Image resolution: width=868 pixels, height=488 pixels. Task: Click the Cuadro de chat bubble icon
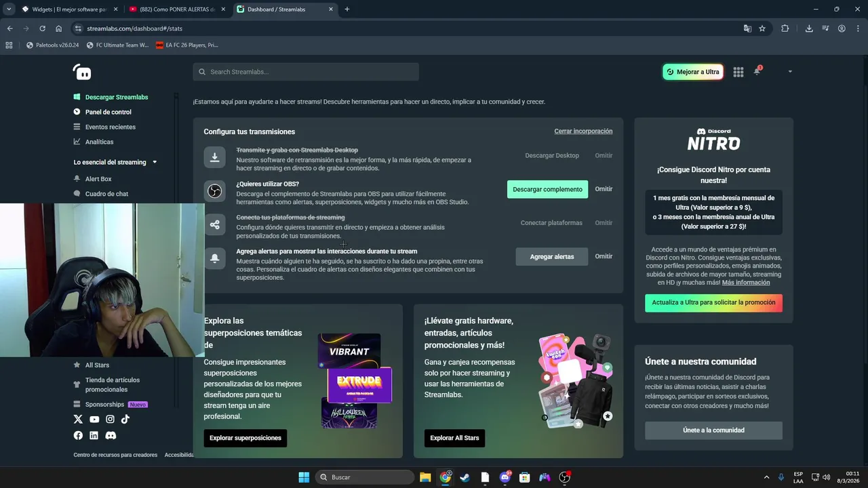tap(77, 194)
